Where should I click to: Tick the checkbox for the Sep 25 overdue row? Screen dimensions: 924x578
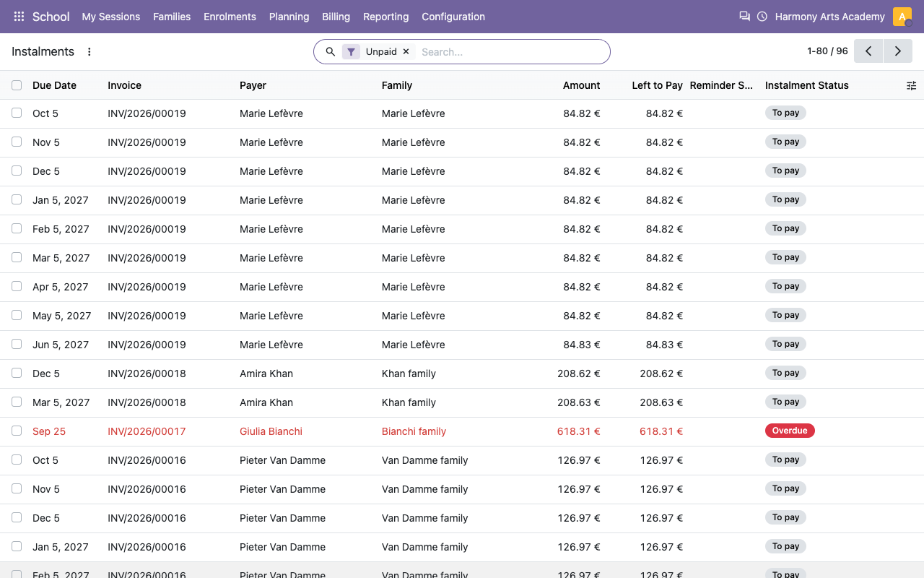17,431
